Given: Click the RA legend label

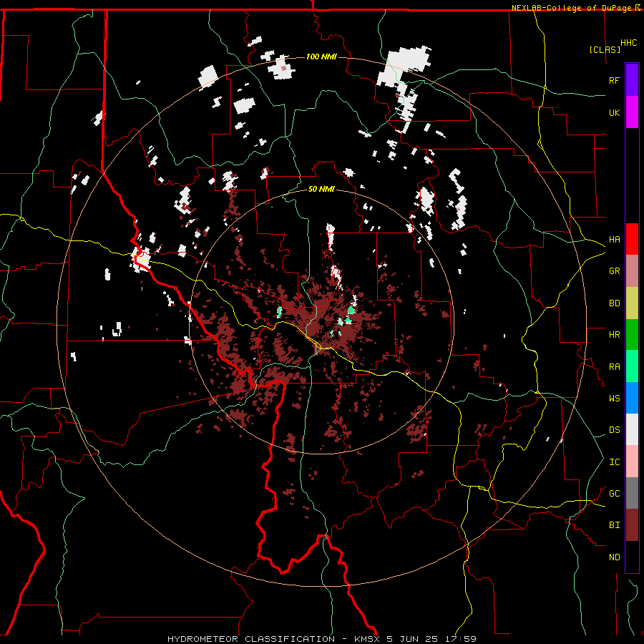Looking at the screenshot, I should [614, 367].
